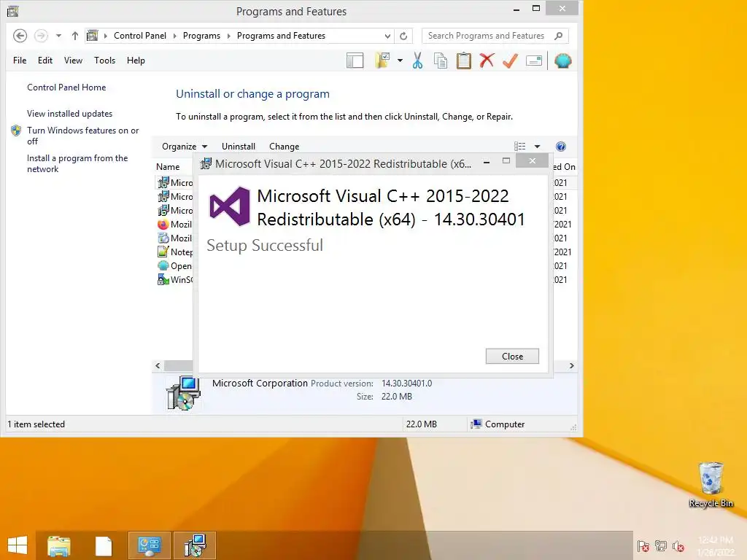Click the Properties toolbar icon
The width and height of the screenshot is (747, 560).
pos(533,61)
